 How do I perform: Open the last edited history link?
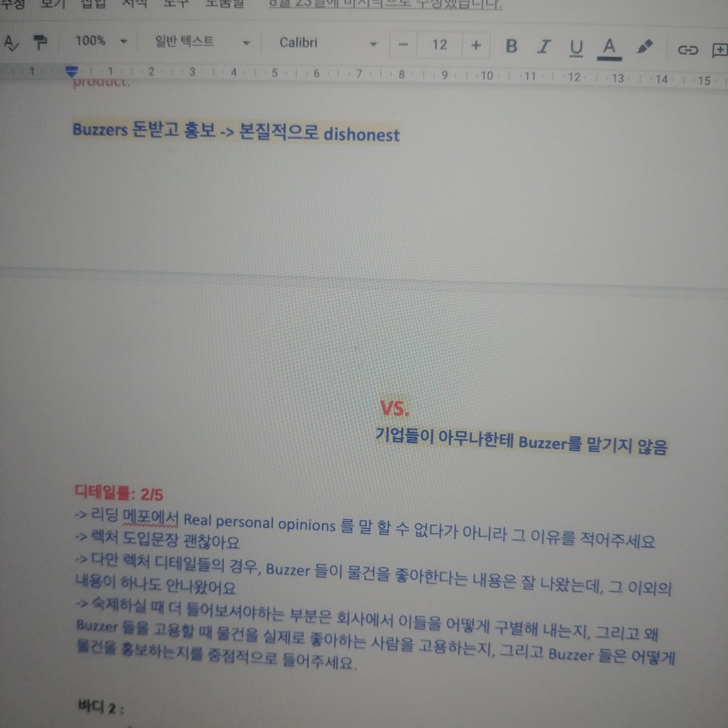(x=385, y=5)
